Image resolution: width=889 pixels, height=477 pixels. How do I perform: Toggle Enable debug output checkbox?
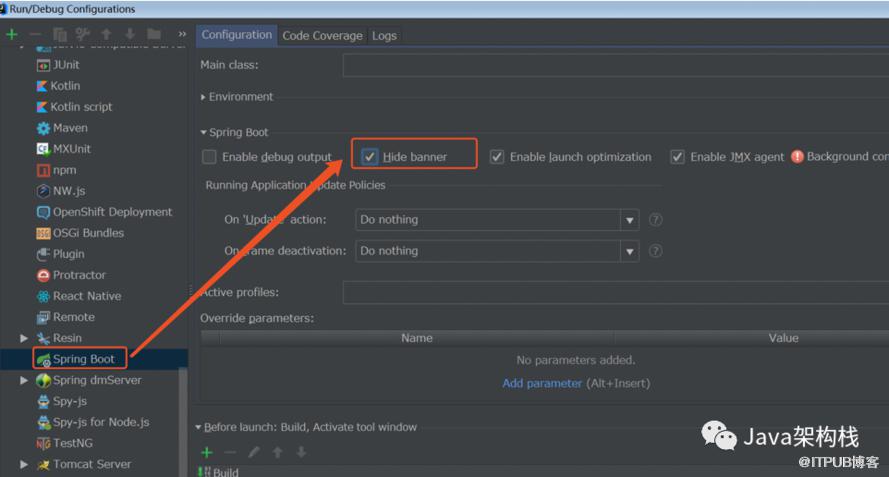click(209, 157)
